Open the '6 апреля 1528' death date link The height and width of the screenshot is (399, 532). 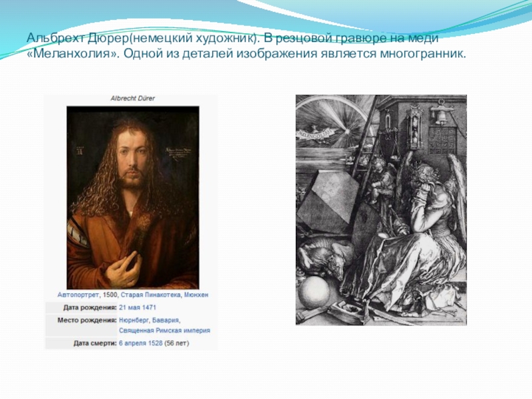click(x=140, y=343)
